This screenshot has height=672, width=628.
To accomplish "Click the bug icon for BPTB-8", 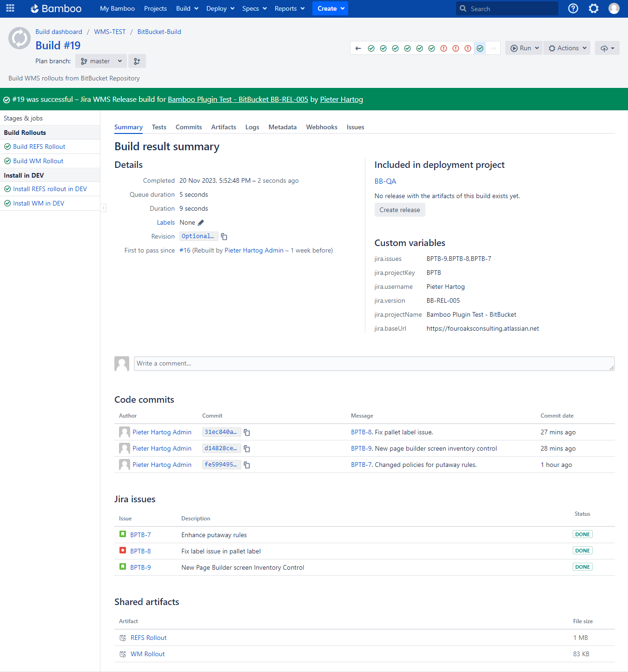I will (x=123, y=551).
